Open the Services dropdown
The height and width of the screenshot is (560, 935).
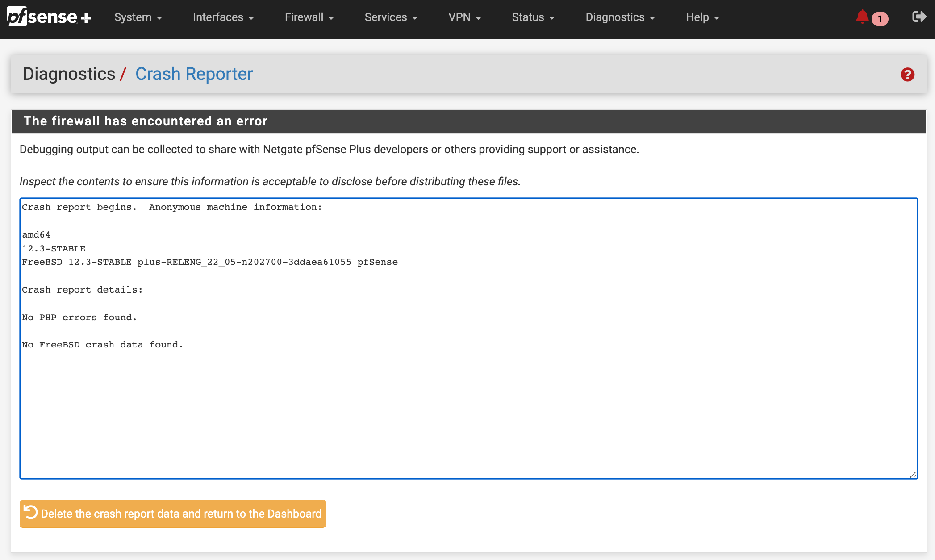tap(390, 17)
